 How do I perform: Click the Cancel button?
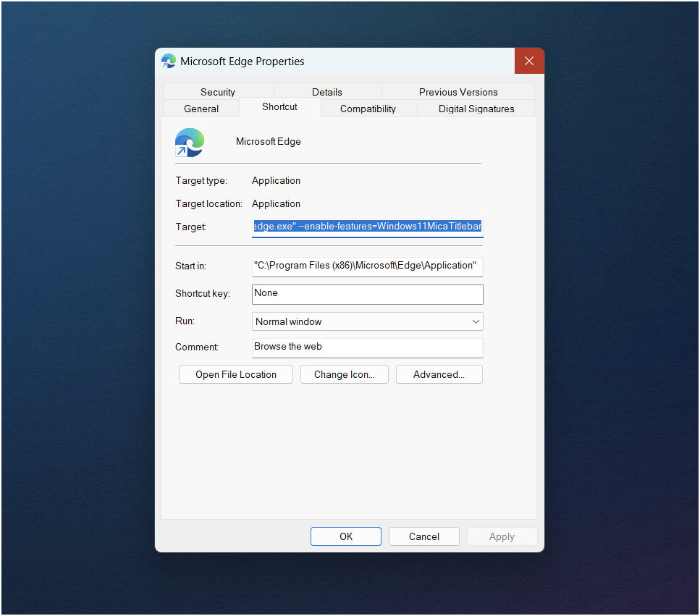[x=424, y=536]
